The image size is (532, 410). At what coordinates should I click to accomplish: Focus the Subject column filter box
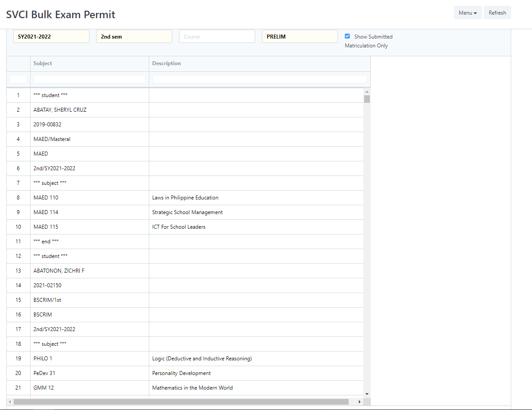(x=90, y=79)
